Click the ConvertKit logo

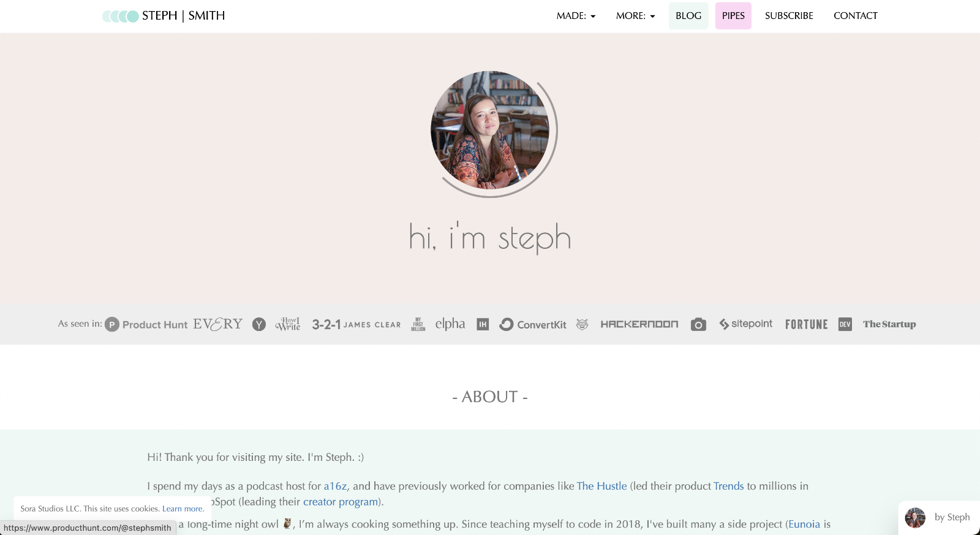(x=533, y=324)
